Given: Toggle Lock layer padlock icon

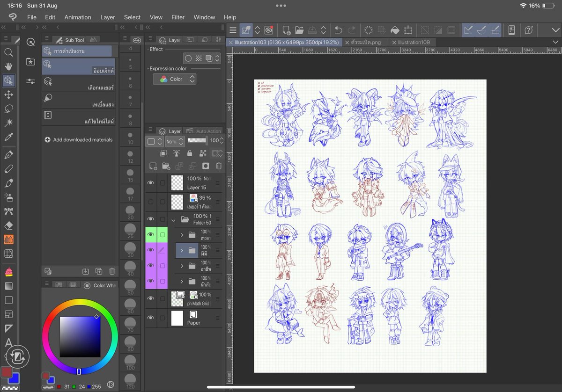Looking at the screenshot, I should coord(190,153).
